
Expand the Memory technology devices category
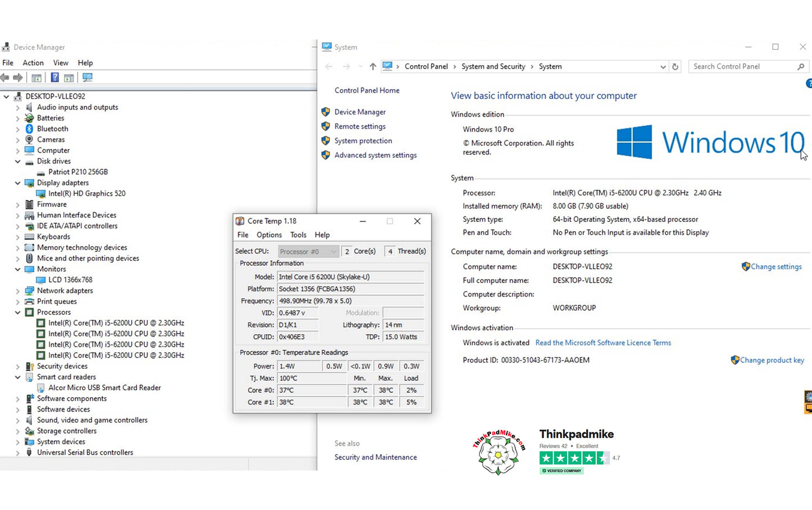pos(17,248)
